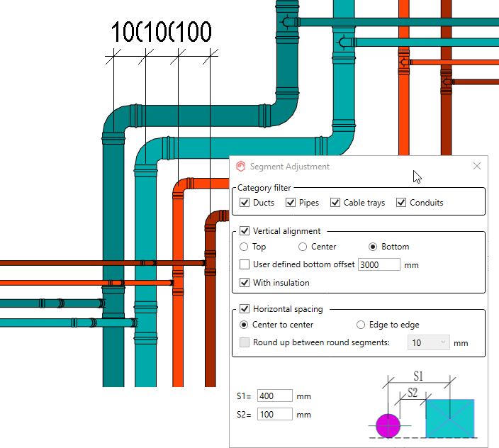
Task: Toggle the Conduits checkbox
Action: [401, 203]
